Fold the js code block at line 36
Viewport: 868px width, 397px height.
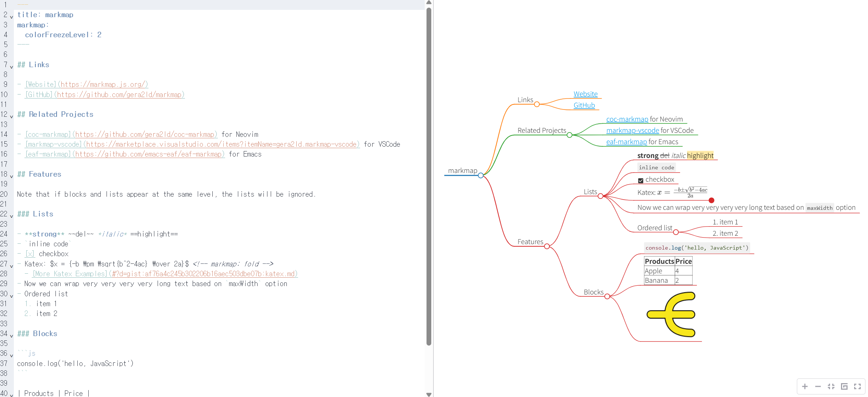pos(12,355)
